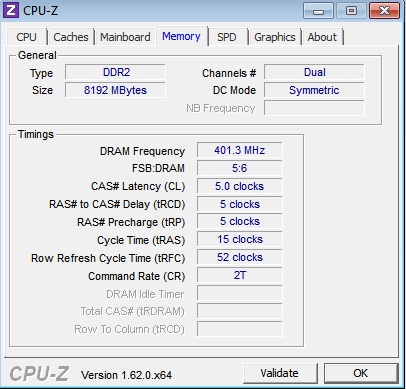Click the tRP value field beside RAS# Precharge
406x389 pixels.
tap(239, 221)
